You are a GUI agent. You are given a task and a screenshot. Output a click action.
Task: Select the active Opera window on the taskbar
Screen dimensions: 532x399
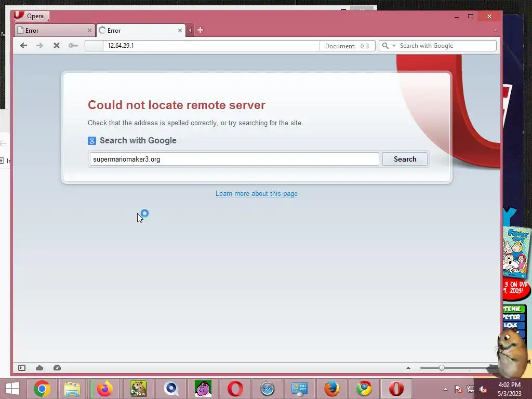point(396,389)
